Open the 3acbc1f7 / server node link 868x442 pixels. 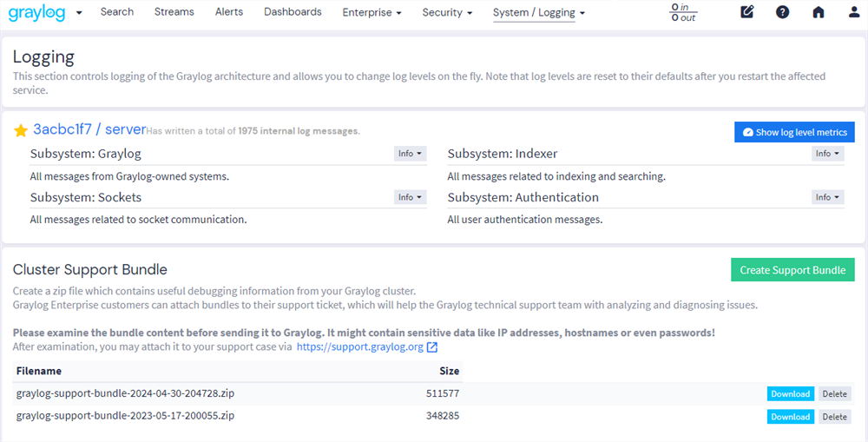click(x=89, y=129)
